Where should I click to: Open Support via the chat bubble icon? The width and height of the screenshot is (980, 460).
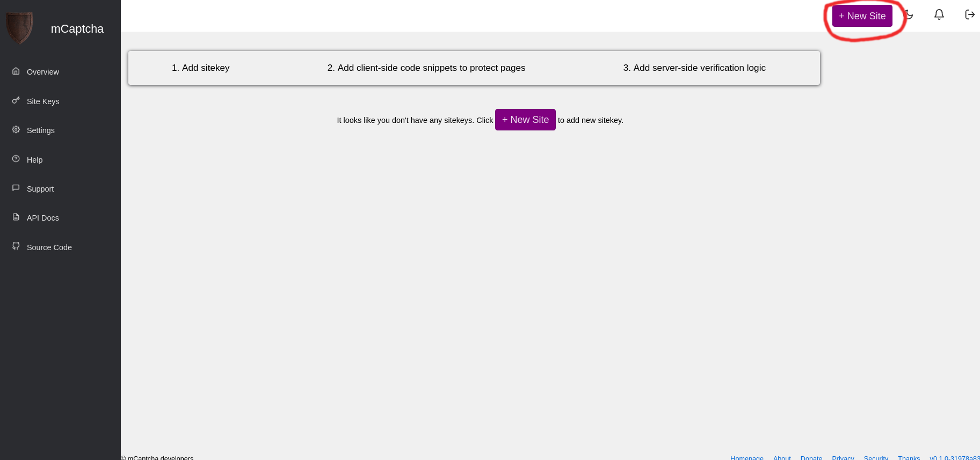tap(16, 188)
